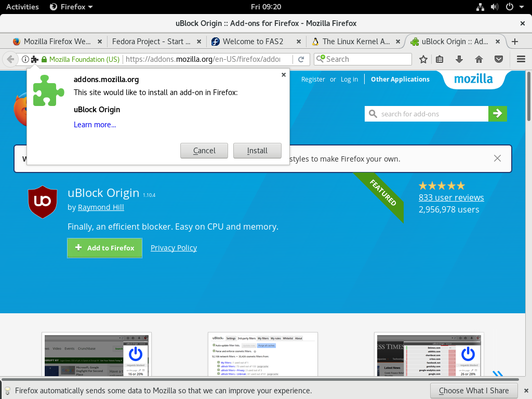Viewport: 532px width, 399px height.
Task: Open the Firefox hamburger menu
Action: 521,59
